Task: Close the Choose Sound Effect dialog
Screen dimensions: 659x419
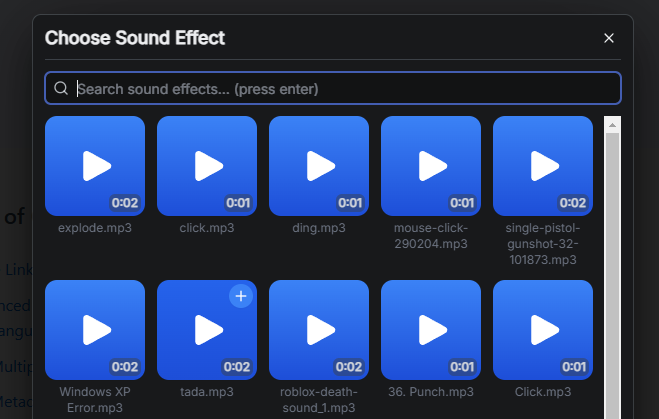Action: point(609,39)
